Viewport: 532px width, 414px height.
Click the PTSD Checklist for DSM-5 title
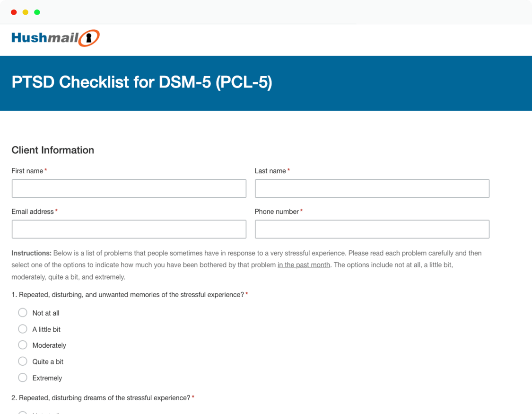(x=142, y=82)
